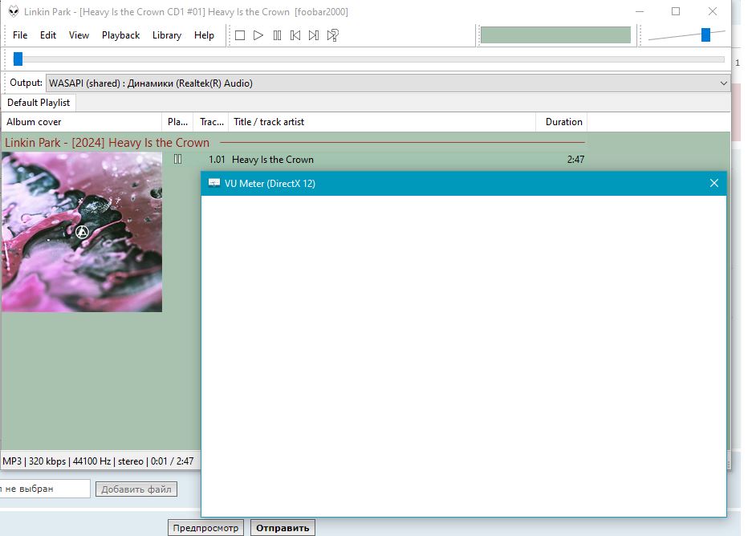This screenshot has width=756, height=536.
Task: Click the Предпросмотр button
Action: pos(206,528)
